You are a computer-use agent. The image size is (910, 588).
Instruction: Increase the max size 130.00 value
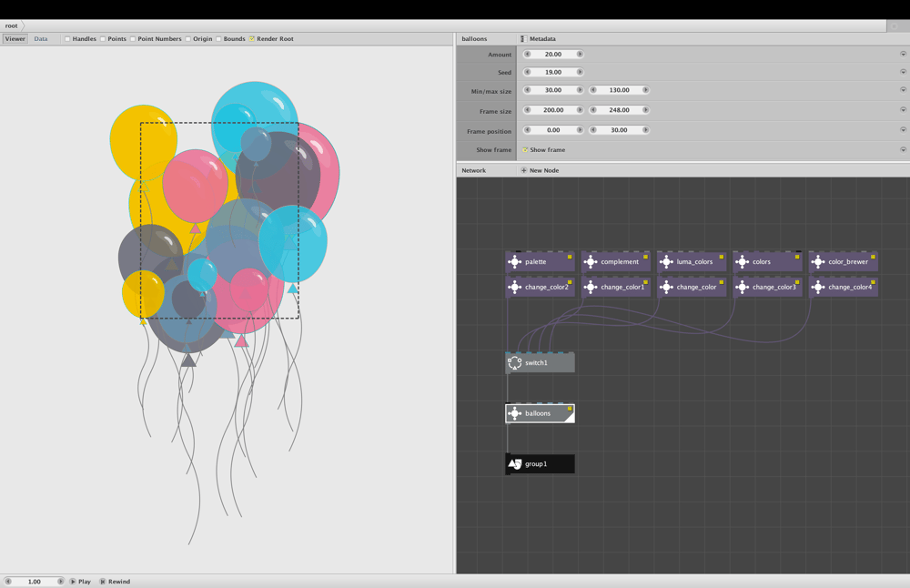coord(645,90)
